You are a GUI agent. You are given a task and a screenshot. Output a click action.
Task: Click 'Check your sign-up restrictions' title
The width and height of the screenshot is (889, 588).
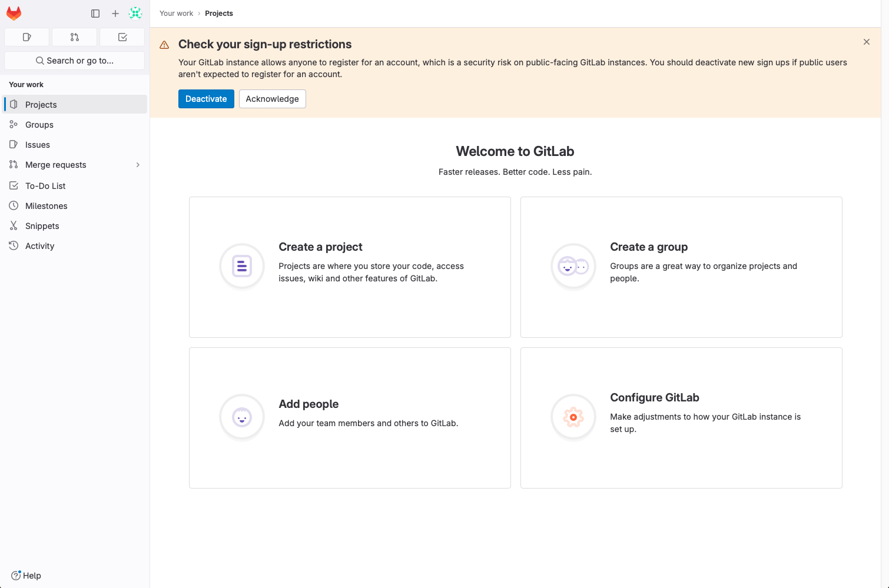point(265,44)
